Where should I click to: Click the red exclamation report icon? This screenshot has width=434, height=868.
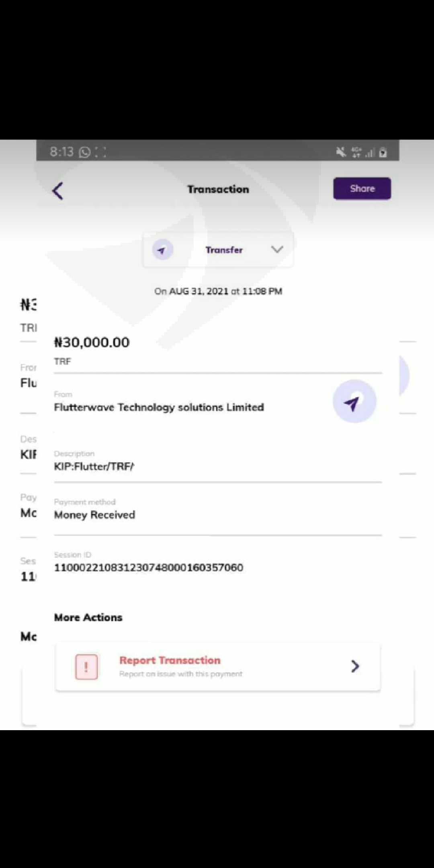point(86,667)
